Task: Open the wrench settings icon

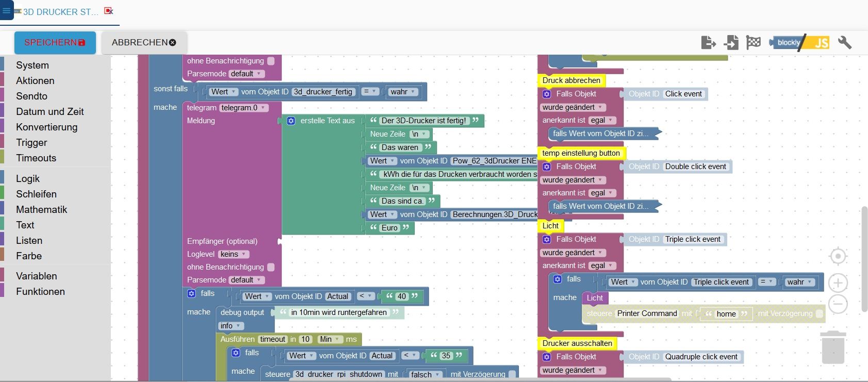Action: tap(845, 42)
